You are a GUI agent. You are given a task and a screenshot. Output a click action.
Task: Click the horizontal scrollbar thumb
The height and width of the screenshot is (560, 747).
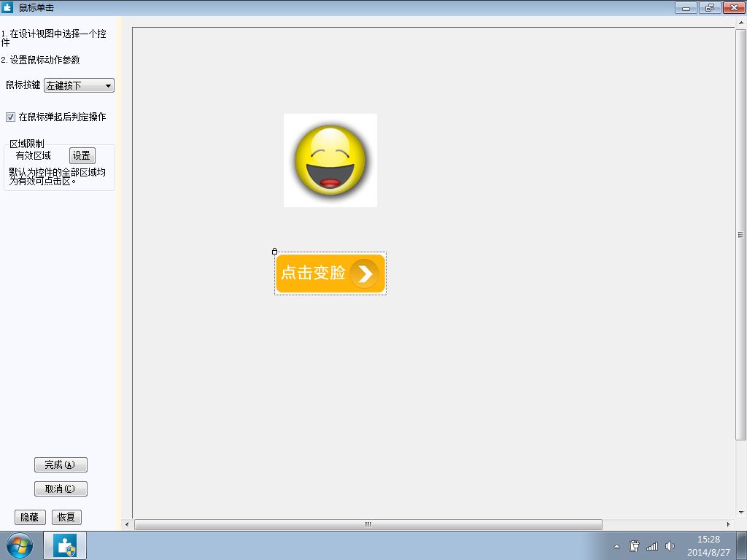368,524
